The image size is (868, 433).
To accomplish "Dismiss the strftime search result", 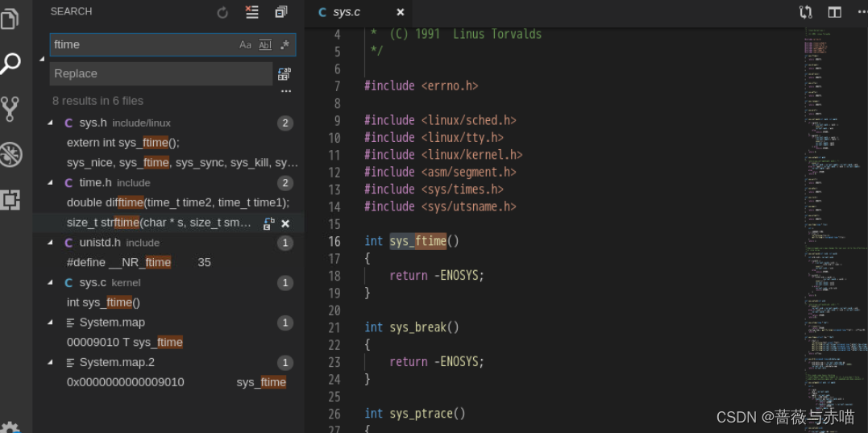I will click(x=285, y=223).
